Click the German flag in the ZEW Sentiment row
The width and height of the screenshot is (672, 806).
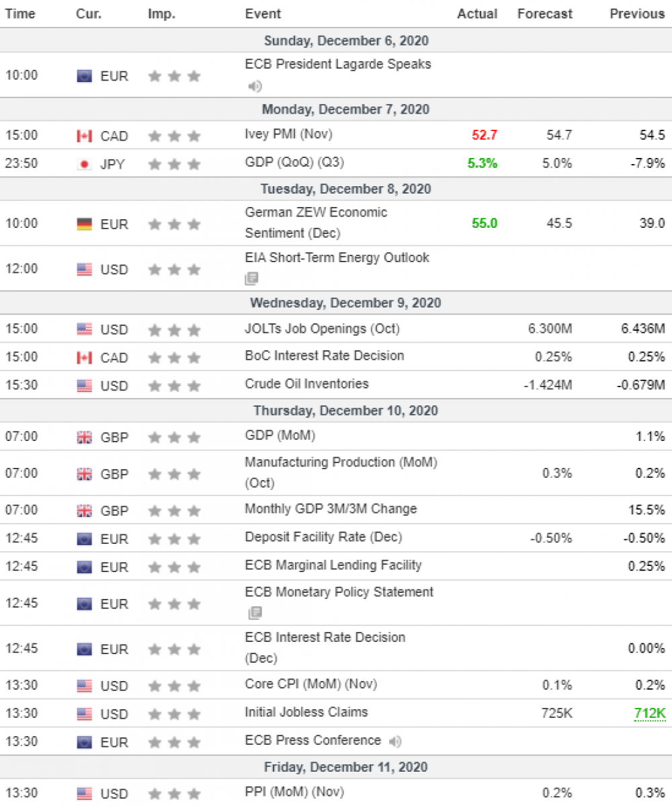point(84,224)
